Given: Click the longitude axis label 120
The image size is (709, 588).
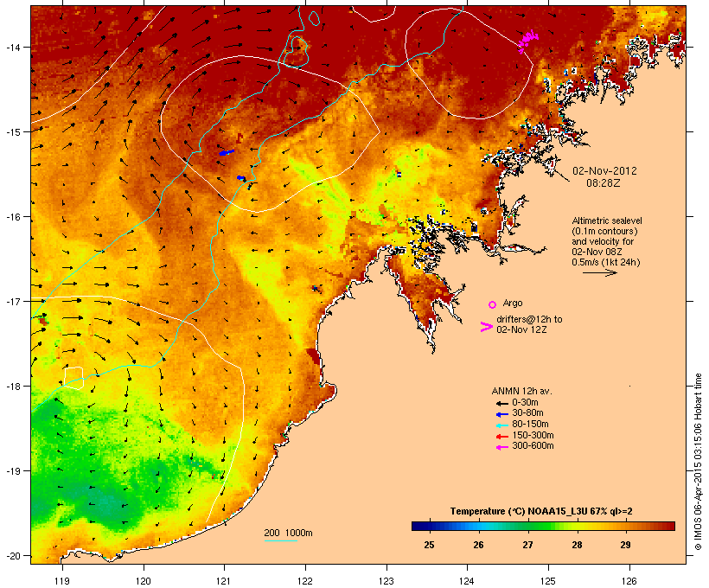Looking at the screenshot, I should click(x=144, y=581).
